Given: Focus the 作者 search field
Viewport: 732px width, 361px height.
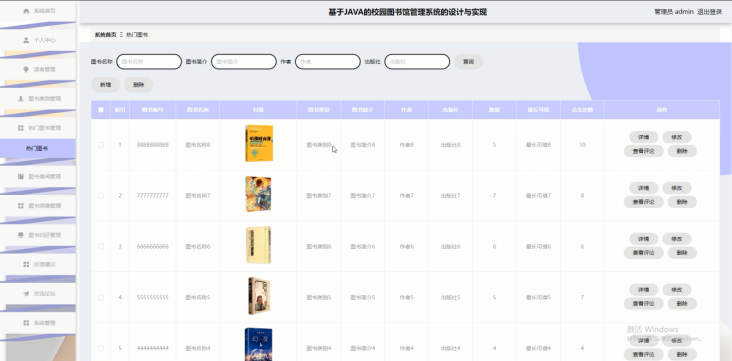Looking at the screenshot, I should pos(328,62).
